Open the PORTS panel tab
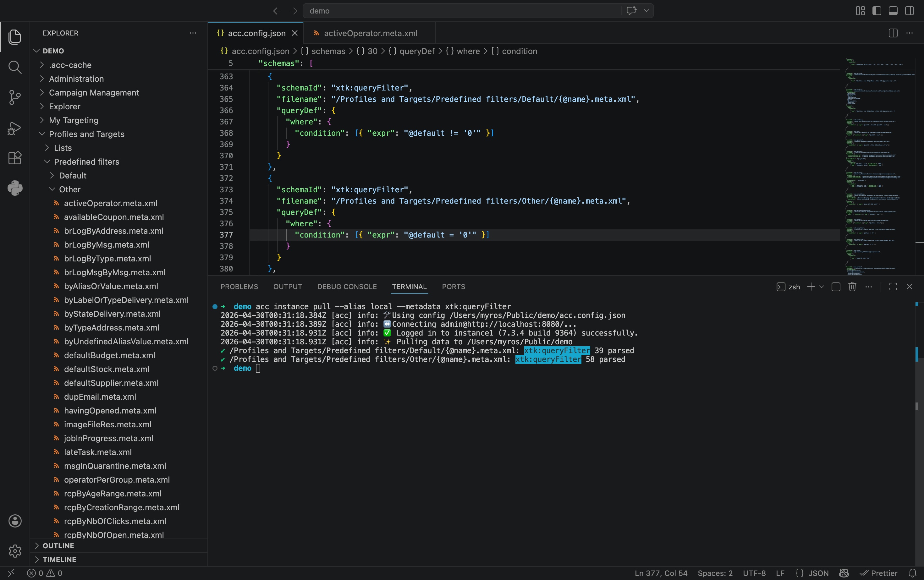 (x=453, y=287)
